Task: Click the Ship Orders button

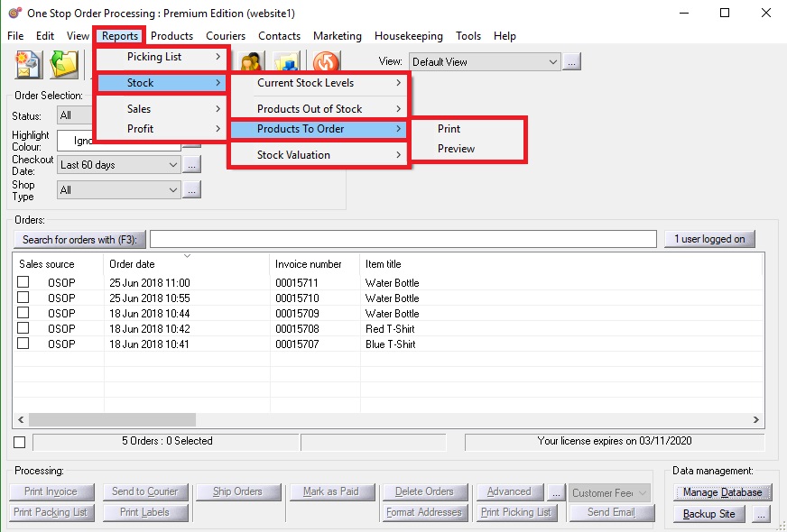Action: (x=238, y=492)
